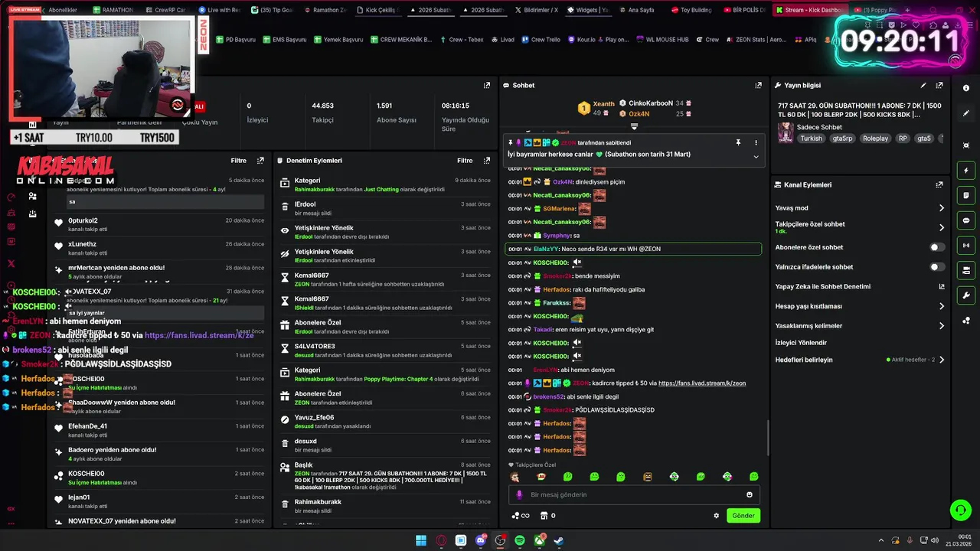The height and width of the screenshot is (551, 980).
Task: Click the chat bubble icon in right sidebar
Action: 966,220
